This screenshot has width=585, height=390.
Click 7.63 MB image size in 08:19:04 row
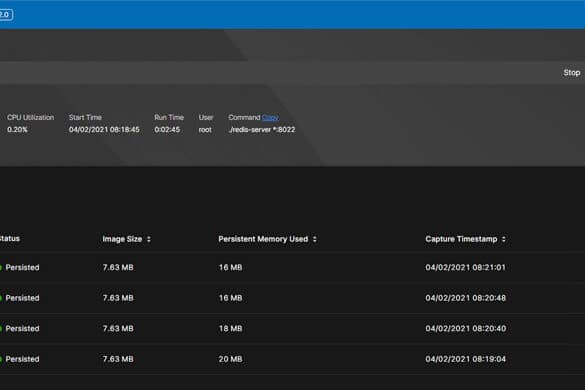118,359
